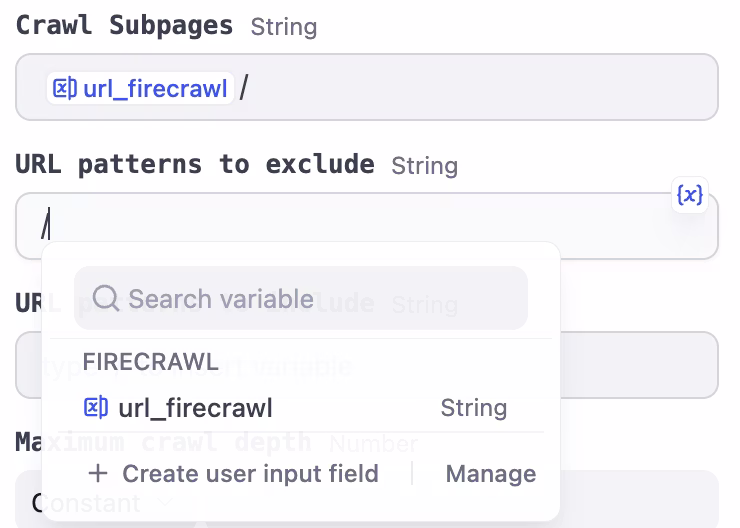Click into the Crawl Subpages text field
Screen dimensions: 740x528
(480, 88)
